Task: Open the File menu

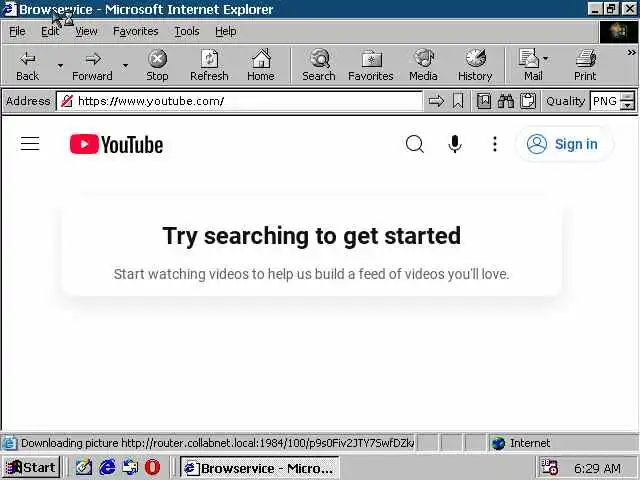Action: [x=17, y=31]
